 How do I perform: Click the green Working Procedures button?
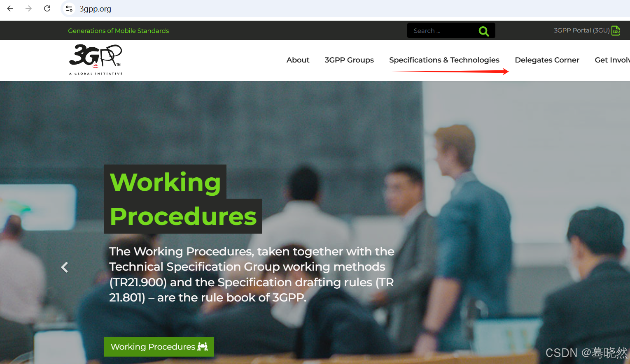(159, 347)
